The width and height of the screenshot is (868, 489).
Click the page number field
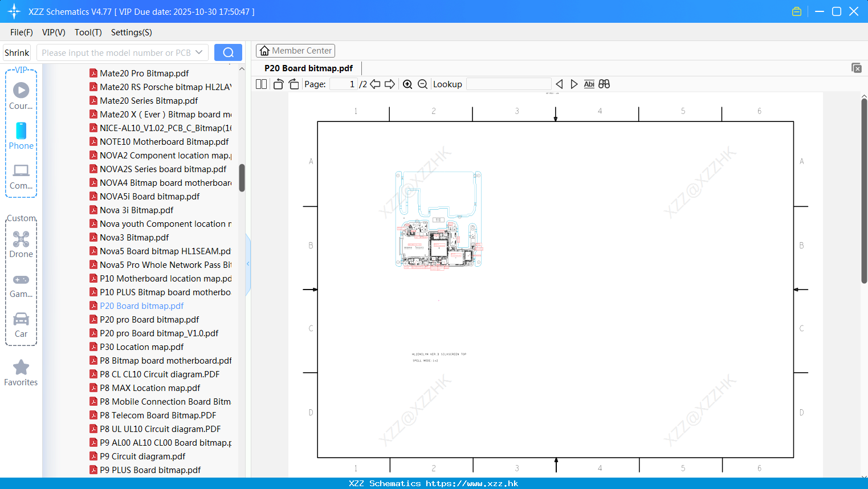[x=344, y=84]
